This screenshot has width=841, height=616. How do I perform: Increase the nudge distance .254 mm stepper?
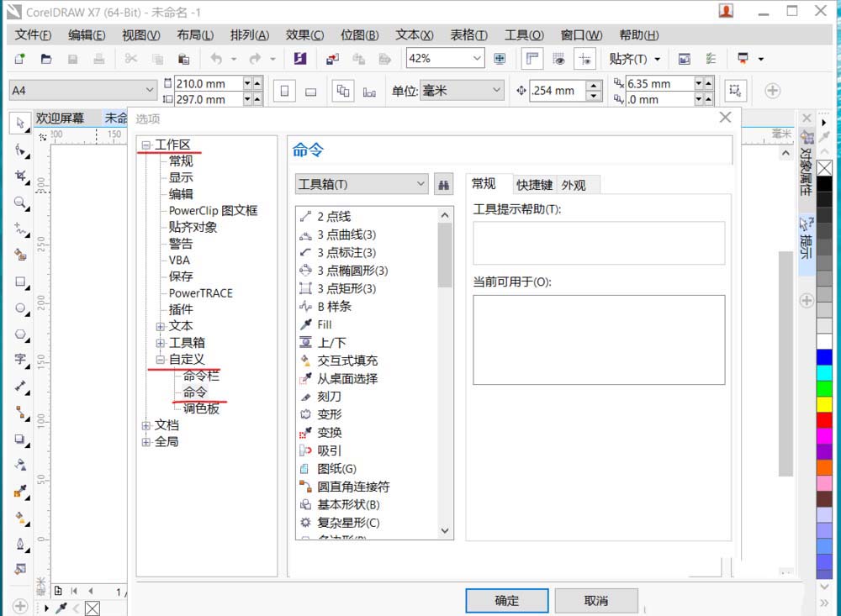coord(593,86)
